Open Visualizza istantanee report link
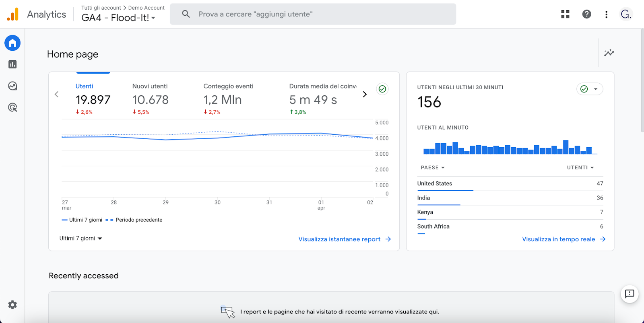Screen dimensions: 644x323 339,239
